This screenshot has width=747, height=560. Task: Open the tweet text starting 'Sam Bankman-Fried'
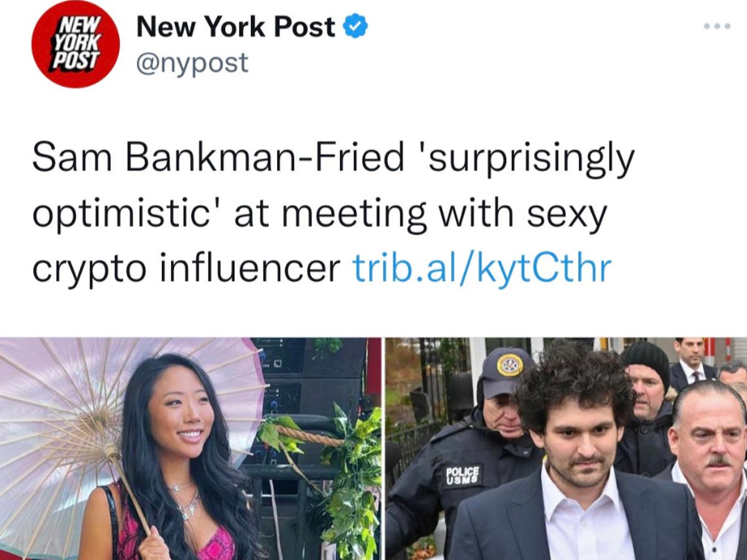333,213
